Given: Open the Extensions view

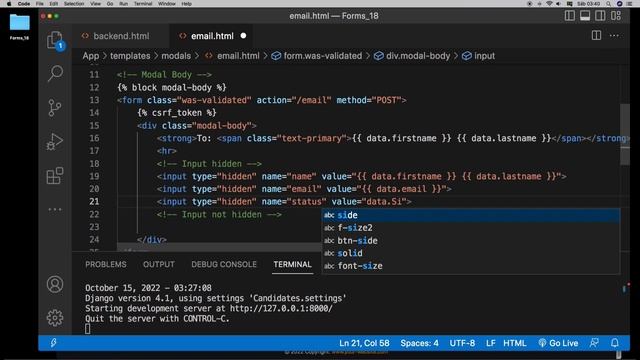Looking at the screenshot, I should click(55, 176).
